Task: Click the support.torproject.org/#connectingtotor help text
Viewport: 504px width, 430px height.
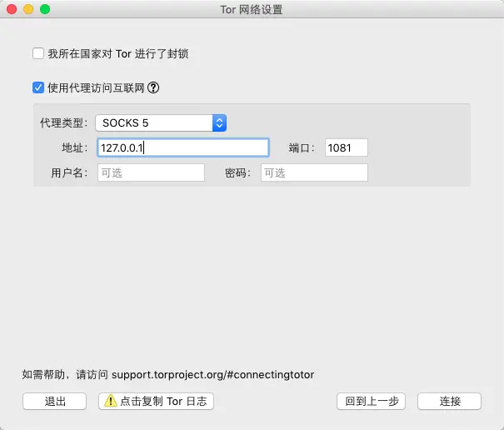Action: [212, 375]
